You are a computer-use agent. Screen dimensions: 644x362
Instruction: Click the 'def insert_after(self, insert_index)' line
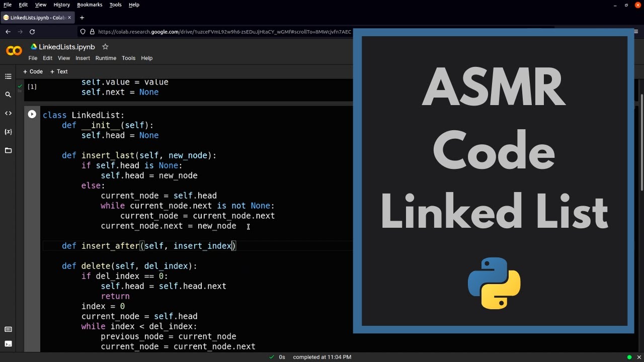pos(149,246)
